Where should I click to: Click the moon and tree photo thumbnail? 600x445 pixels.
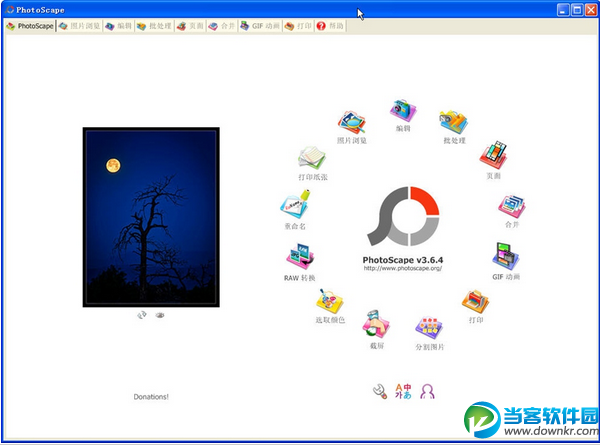tap(151, 217)
